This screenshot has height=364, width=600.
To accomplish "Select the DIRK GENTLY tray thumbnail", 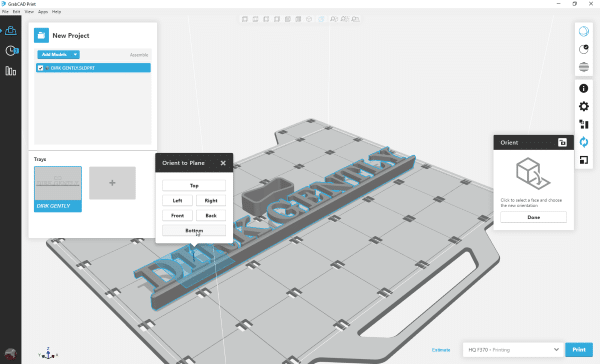I will tap(58, 183).
